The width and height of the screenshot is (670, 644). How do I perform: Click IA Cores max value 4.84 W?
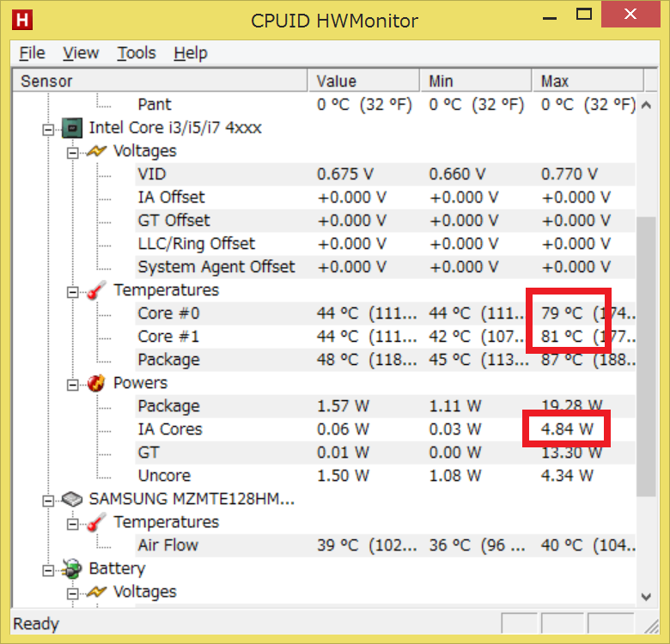point(567,428)
